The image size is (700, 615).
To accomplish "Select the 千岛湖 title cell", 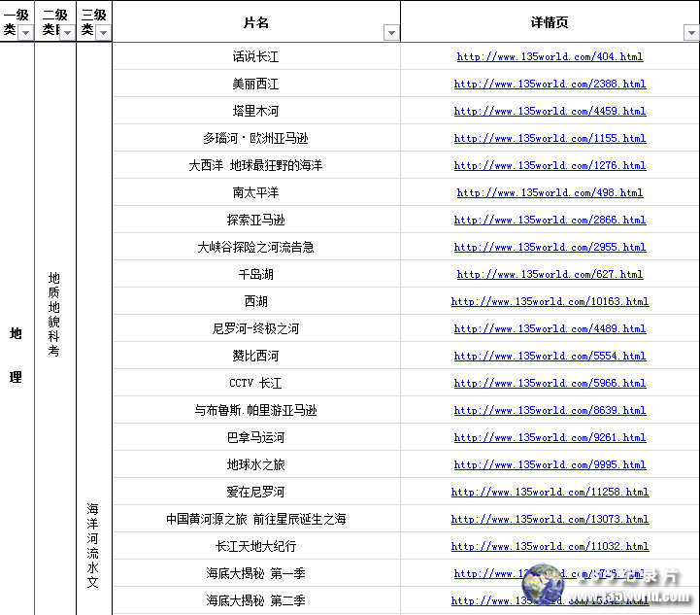I will pos(256,275).
